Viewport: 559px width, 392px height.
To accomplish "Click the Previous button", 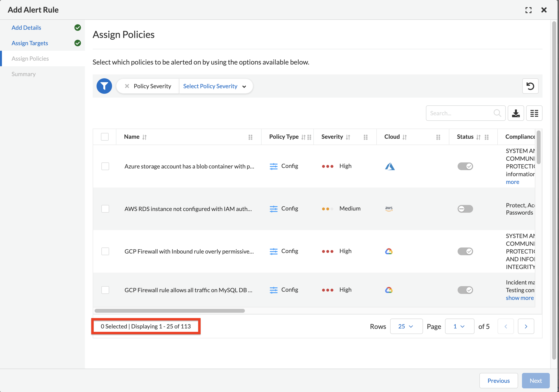I will 498,381.
